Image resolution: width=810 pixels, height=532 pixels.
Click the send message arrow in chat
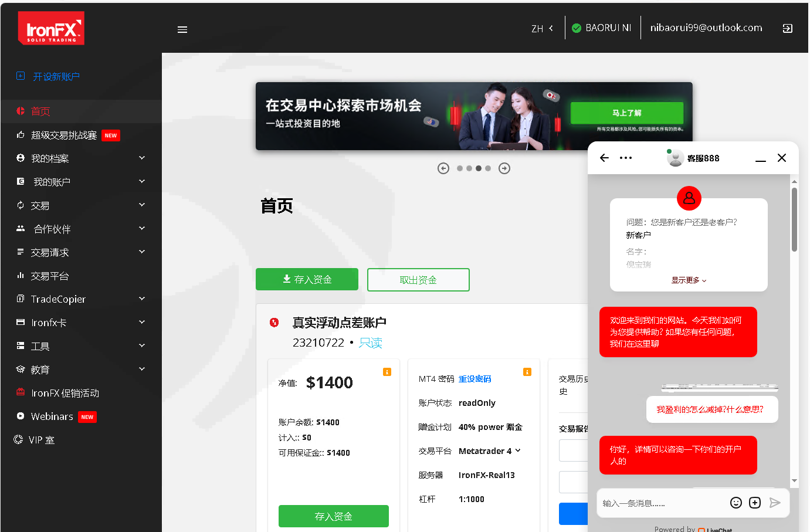coord(775,503)
